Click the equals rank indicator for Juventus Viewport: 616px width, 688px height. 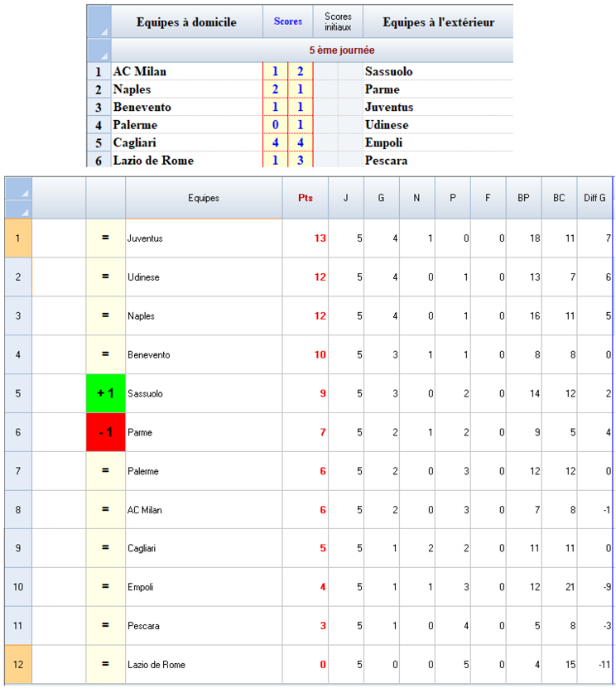105,238
